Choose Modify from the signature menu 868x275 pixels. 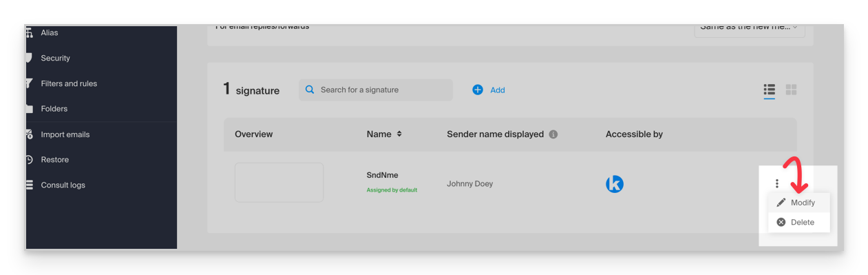click(799, 203)
